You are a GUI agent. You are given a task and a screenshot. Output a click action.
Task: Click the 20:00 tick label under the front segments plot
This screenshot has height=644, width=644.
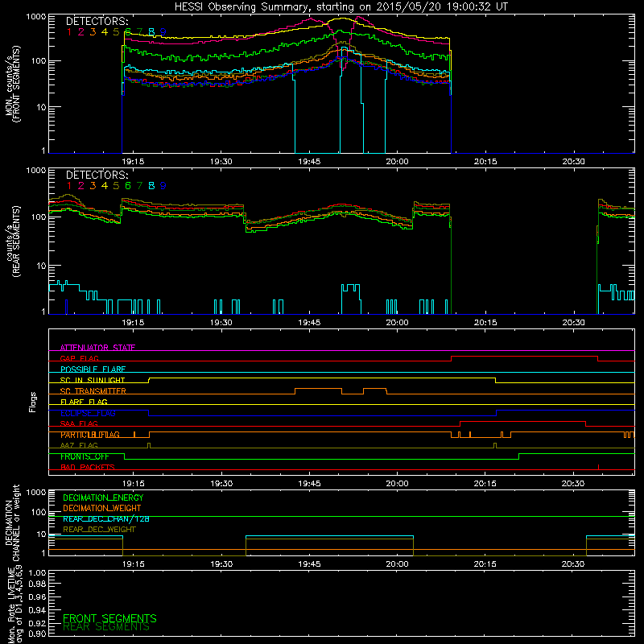(397, 162)
